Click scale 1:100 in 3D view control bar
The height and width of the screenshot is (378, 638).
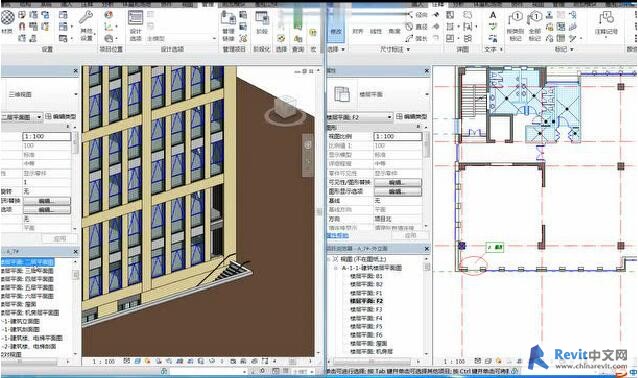[x=103, y=361]
